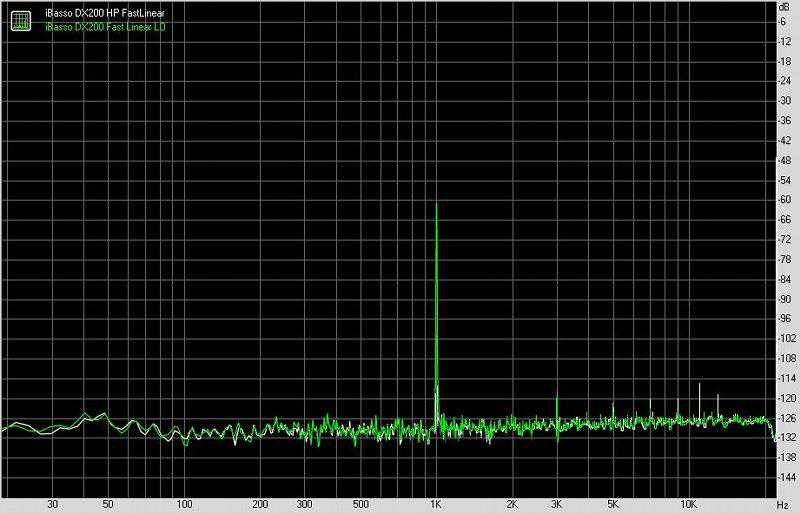Click the harmonic spike at 3K
Viewport: 800px width, 513px height.
point(557,397)
